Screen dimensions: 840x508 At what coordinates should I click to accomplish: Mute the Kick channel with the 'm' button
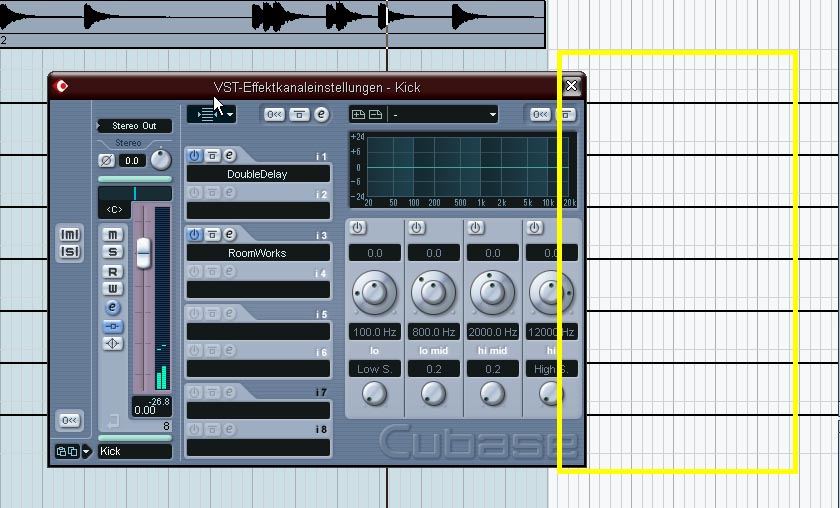coord(112,234)
